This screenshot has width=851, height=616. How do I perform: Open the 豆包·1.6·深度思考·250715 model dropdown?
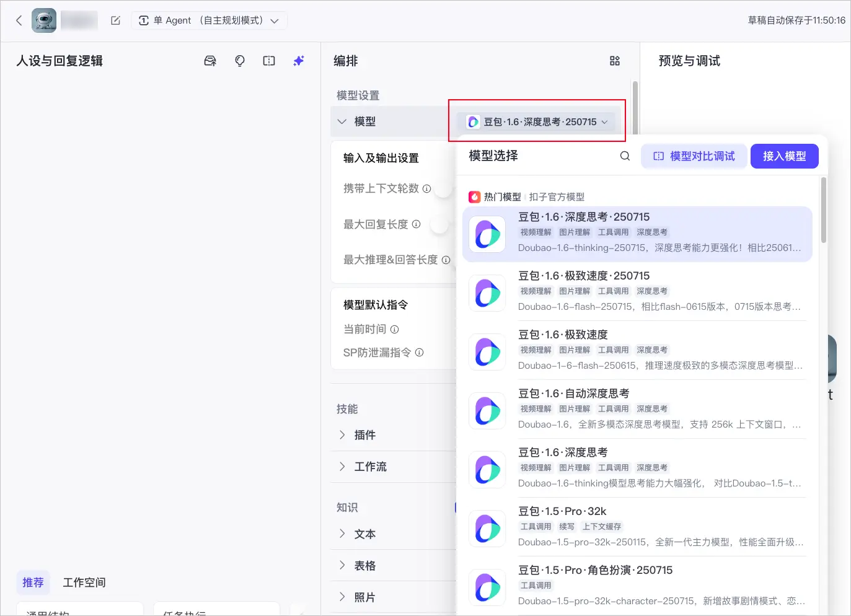coord(537,121)
